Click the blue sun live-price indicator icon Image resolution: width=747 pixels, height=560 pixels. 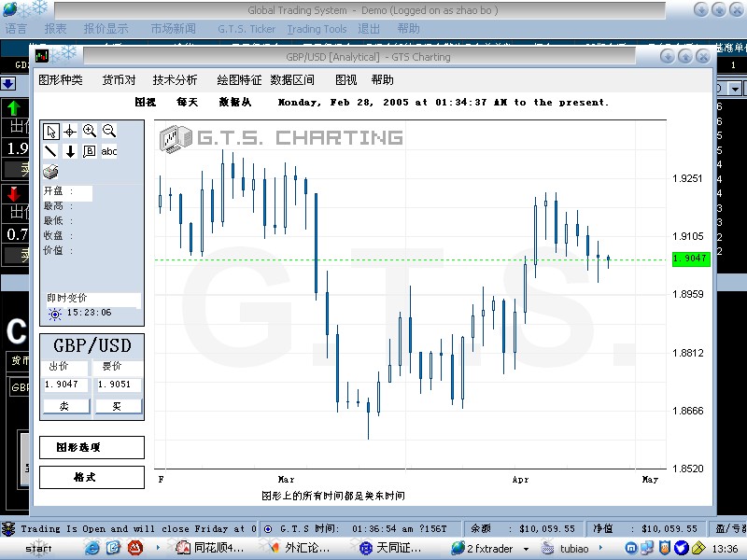tap(55, 314)
